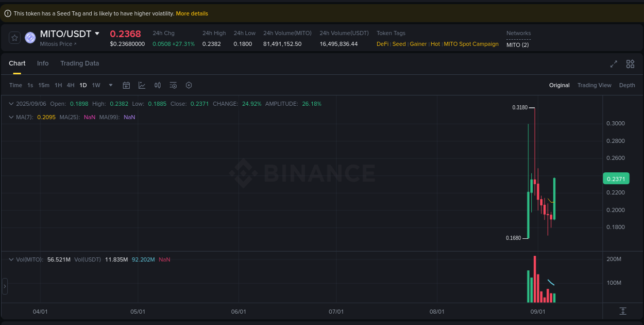Image resolution: width=644 pixels, height=325 pixels.
Task: Switch to the Trading Data tab
Action: (79, 63)
